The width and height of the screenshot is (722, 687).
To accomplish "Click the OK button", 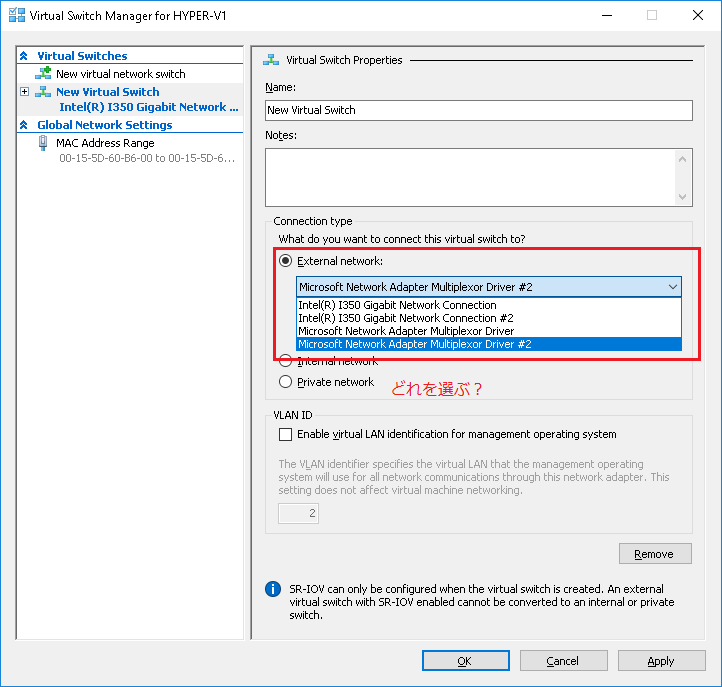I will [x=466, y=661].
